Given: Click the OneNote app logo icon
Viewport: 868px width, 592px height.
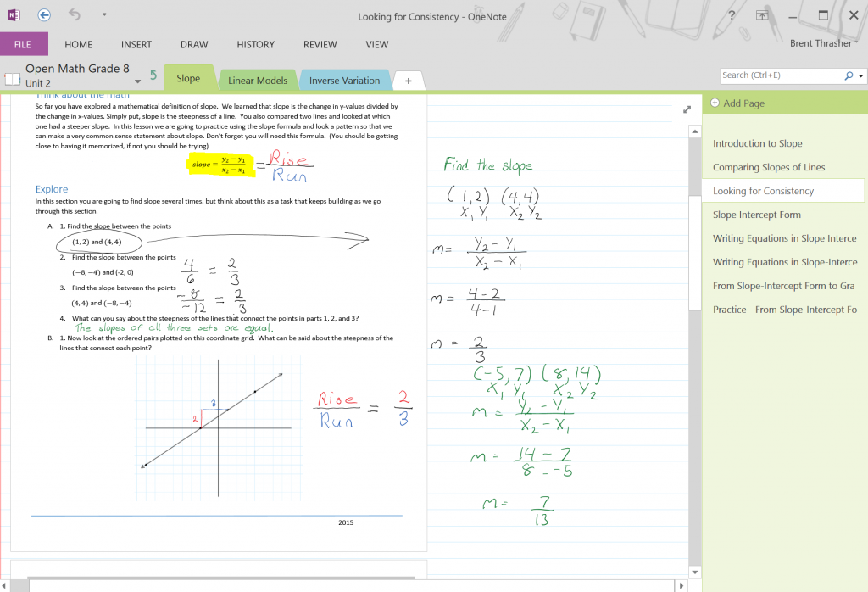Looking at the screenshot, I should pos(14,15).
